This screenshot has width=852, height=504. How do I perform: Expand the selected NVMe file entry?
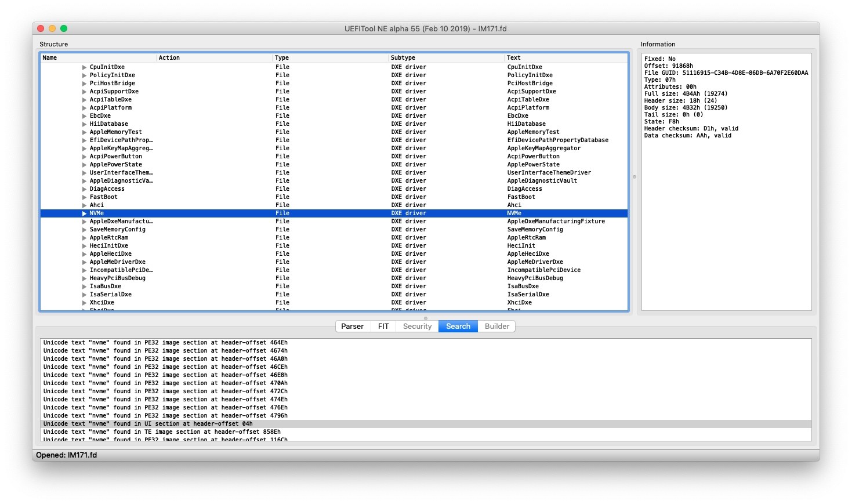(x=84, y=213)
